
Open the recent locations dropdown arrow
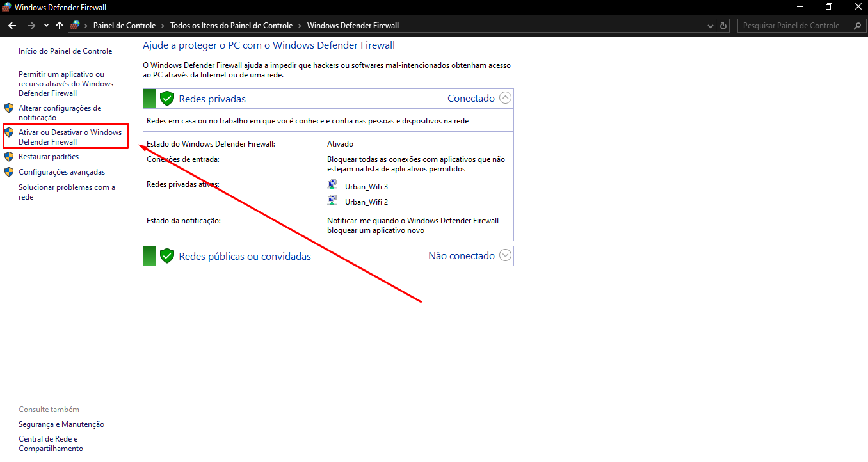click(x=46, y=26)
